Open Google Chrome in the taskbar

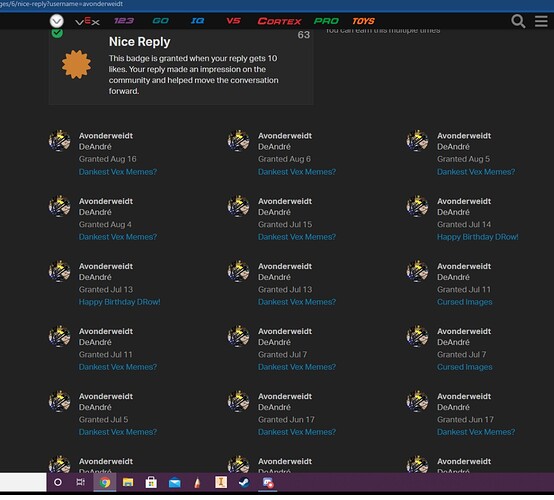[x=105, y=482]
